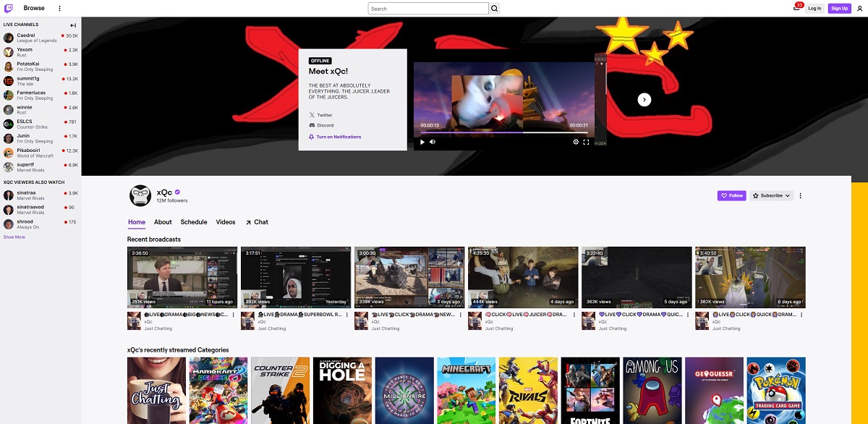The image size is (868, 424).
Task: Open shroud's channel avatar
Action: coord(9,224)
